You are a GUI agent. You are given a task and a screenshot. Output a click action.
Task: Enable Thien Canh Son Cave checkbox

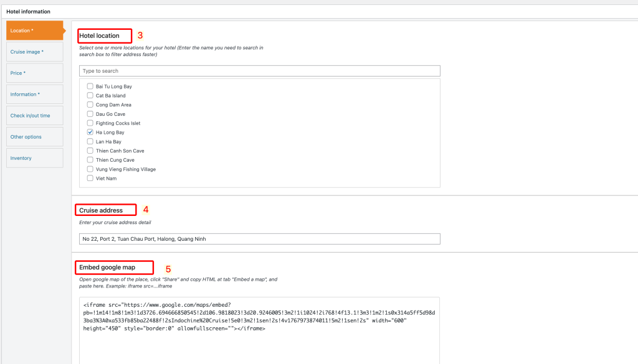(x=90, y=151)
